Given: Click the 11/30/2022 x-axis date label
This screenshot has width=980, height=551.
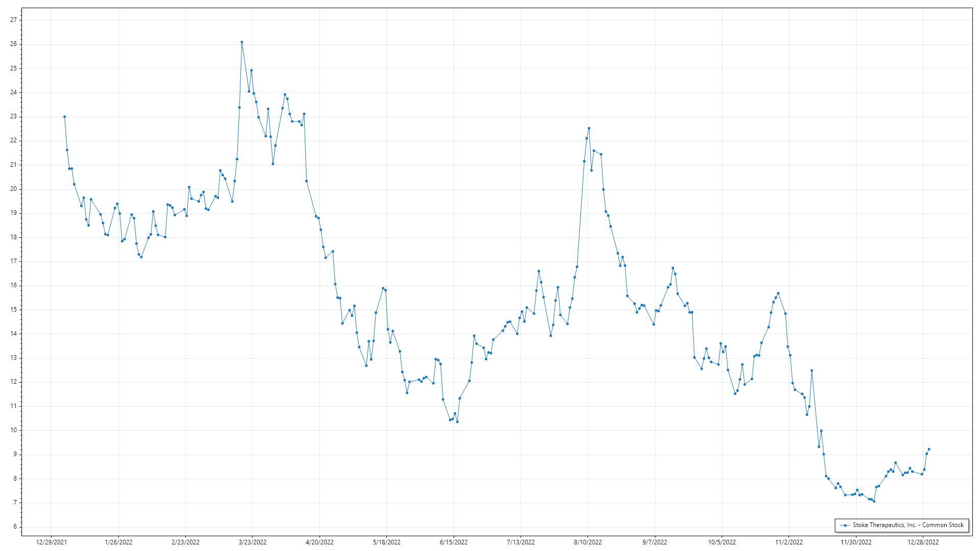Looking at the screenshot, I should [856, 542].
